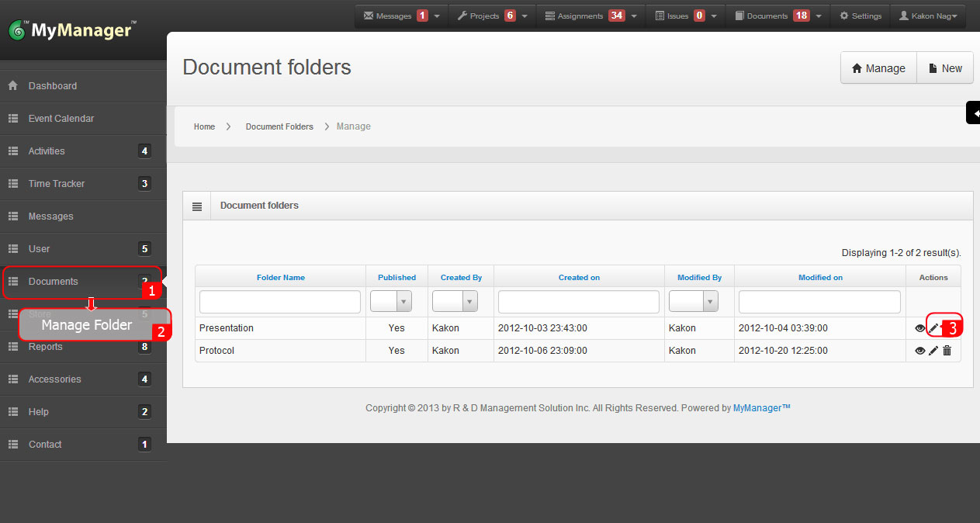Screen dimensions: 980x523
Task: View the Protocol folder with the eye icon
Action: click(x=919, y=351)
